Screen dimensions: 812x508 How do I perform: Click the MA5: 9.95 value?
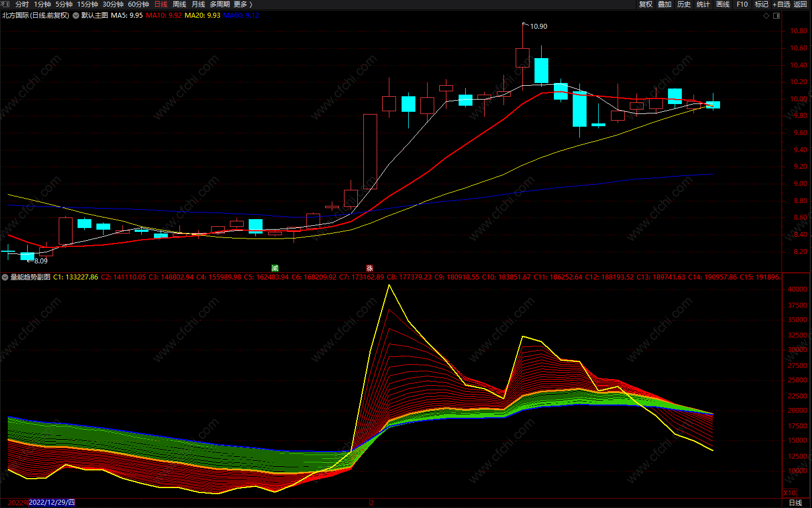[x=127, y=15]
